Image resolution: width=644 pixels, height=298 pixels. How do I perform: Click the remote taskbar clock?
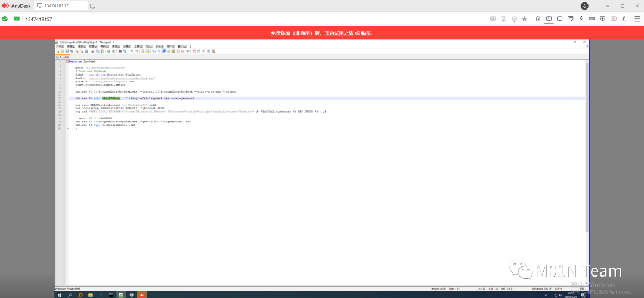pos(570,294)
